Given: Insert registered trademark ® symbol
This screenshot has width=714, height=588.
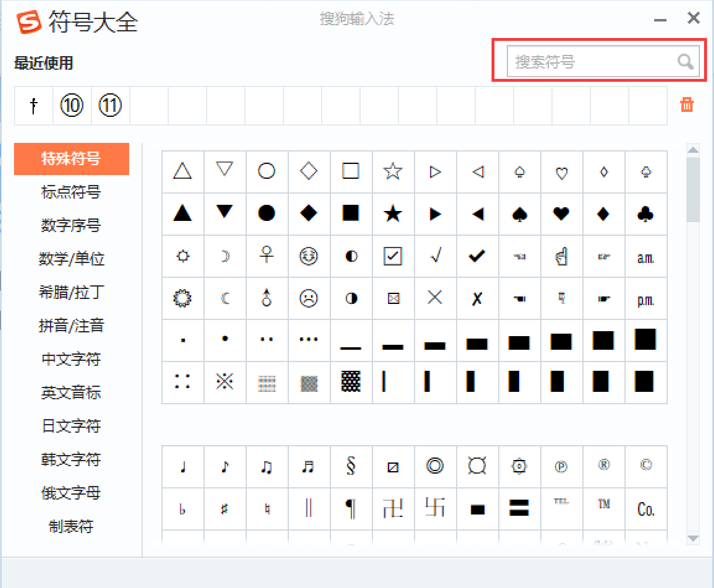Looking at the screenshot, I should 604,467.
